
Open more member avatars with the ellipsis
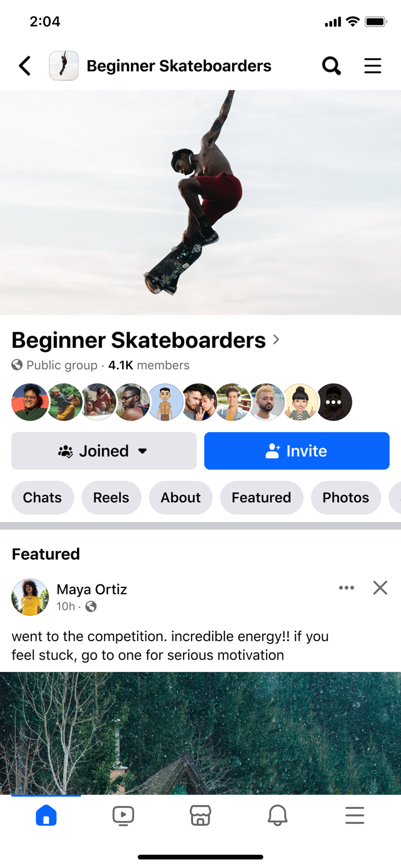click(334, 402)
